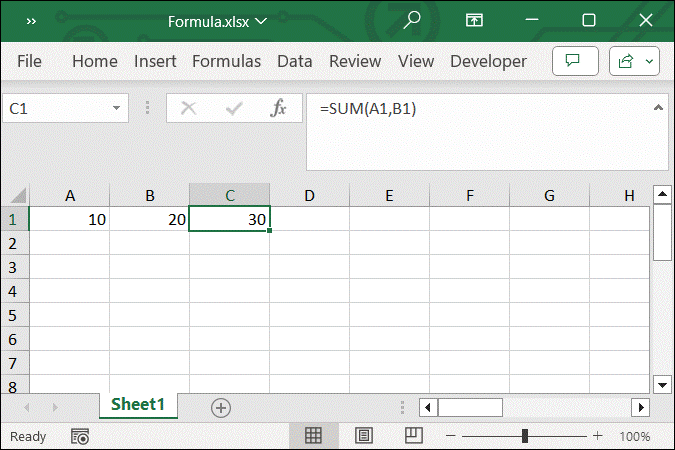The width and height of the screenshot is (675, 450).
Task: Expand the Name Box dropdown arrow
Action: pos(118,108)
